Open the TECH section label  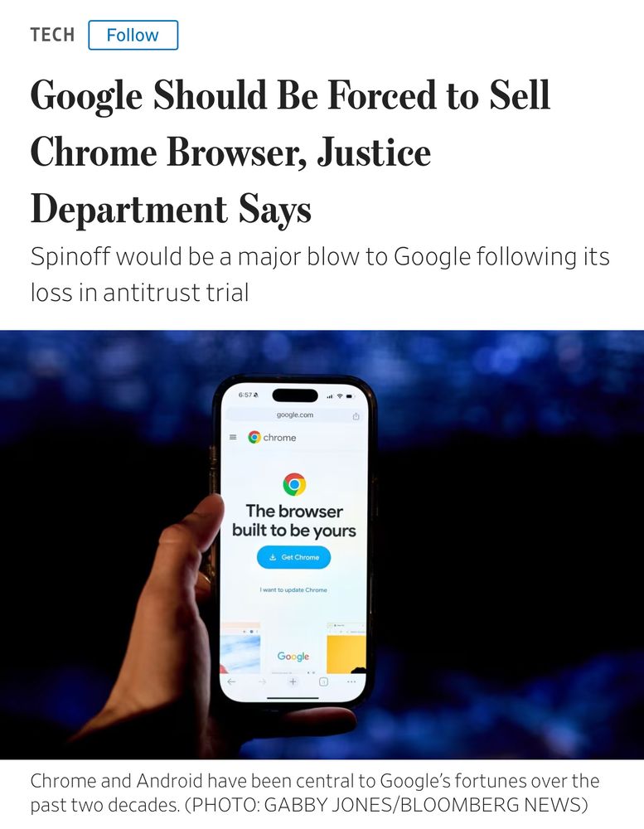52,35
